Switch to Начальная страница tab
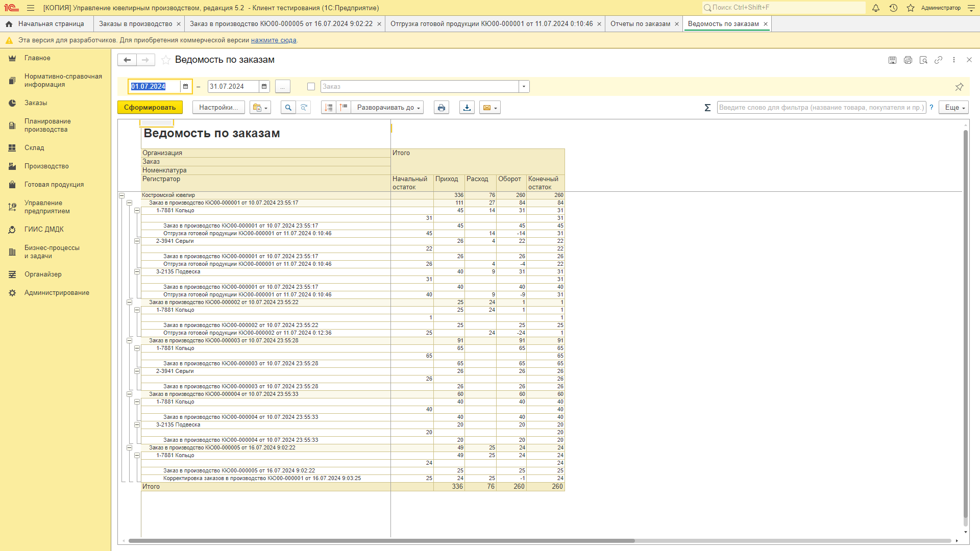This screenshot has height=551, width=980. pos(46,24)
